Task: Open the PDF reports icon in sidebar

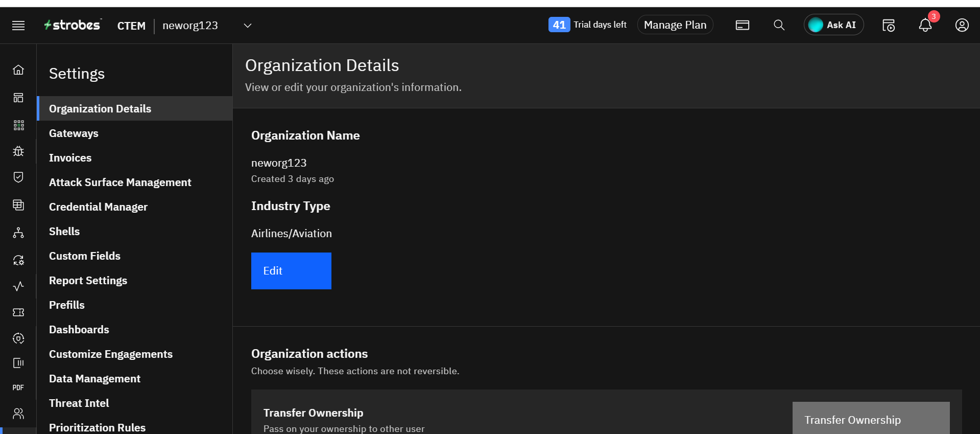Action: (x=18, y=387)
